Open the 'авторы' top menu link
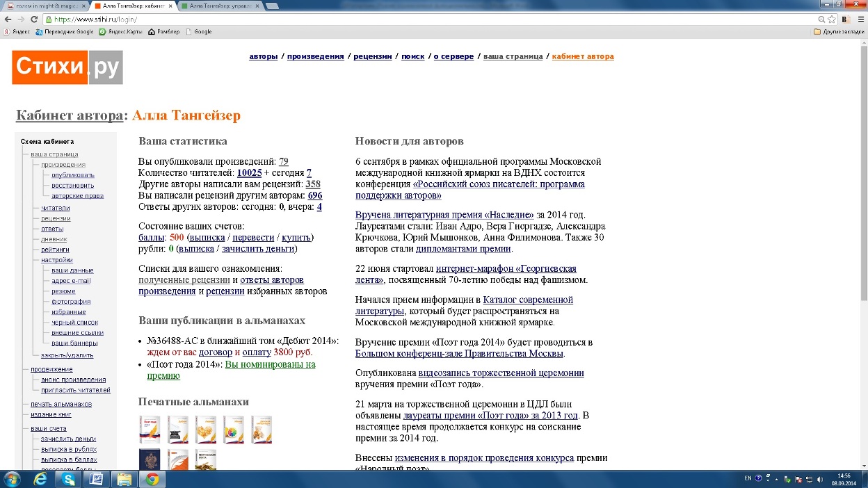 (264, 56)
